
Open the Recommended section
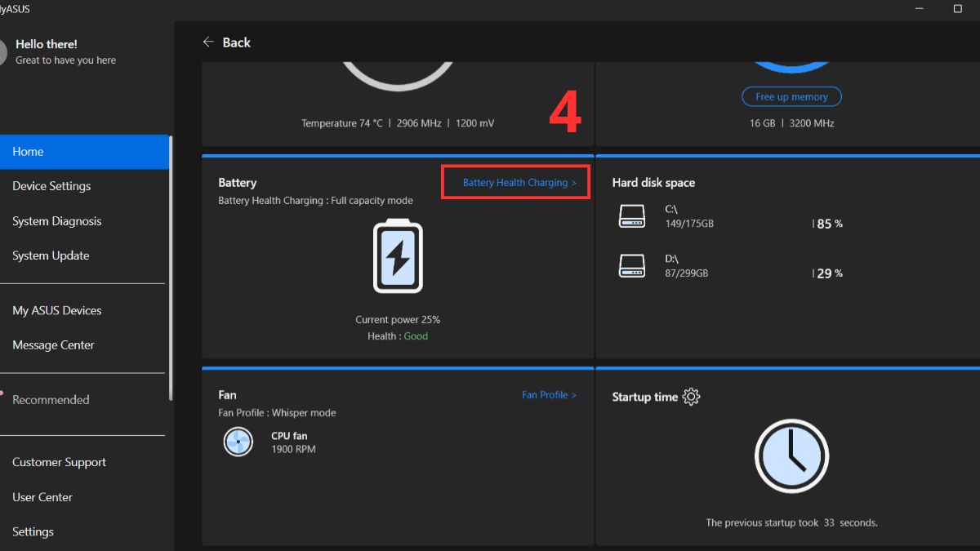[x=51, y=400]
